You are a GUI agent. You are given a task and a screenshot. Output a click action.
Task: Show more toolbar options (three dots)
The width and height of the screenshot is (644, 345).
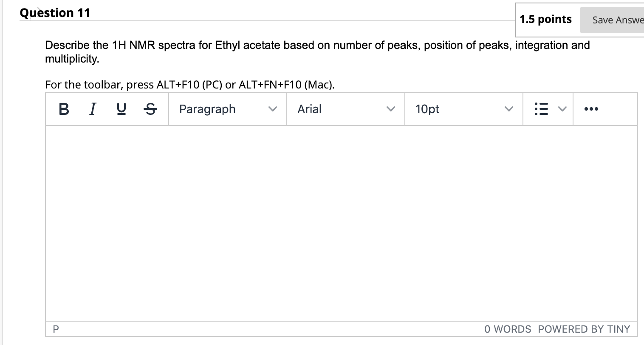pos(591,109)
